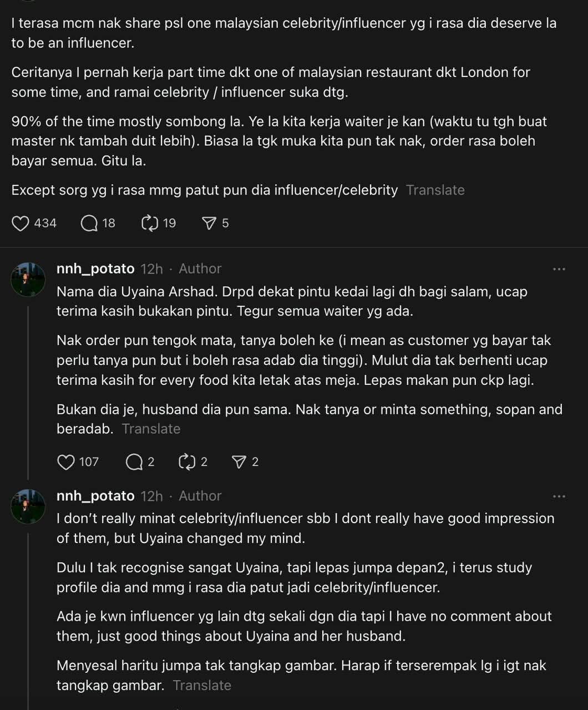Tap nnh_potato avatar on second reply
588x710 pixels.
click(28, 506)
